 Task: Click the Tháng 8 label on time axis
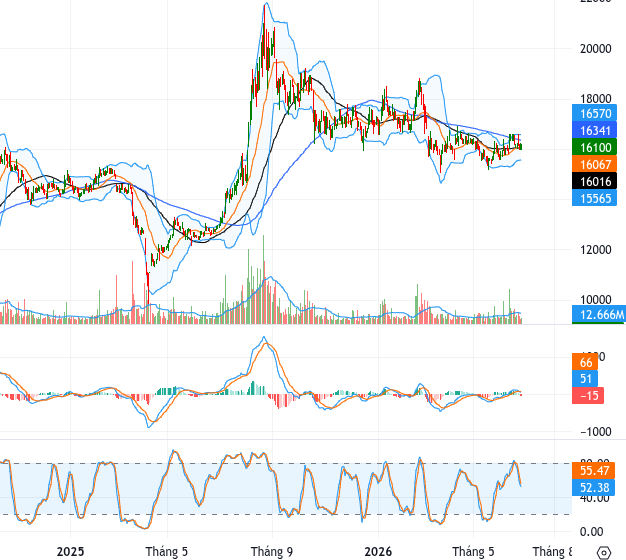[552, 552]
